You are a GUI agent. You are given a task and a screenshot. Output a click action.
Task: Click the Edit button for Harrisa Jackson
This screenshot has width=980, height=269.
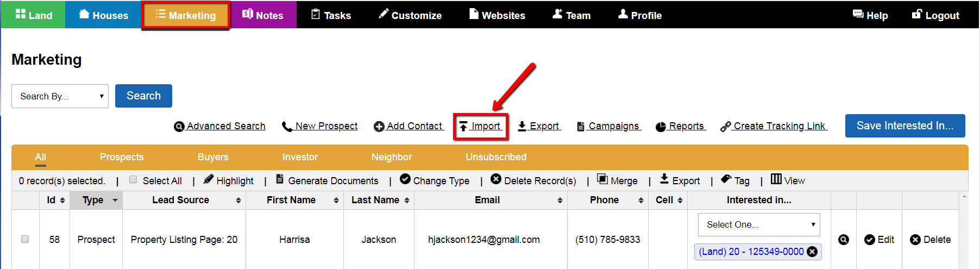click(x=879, y=240)
